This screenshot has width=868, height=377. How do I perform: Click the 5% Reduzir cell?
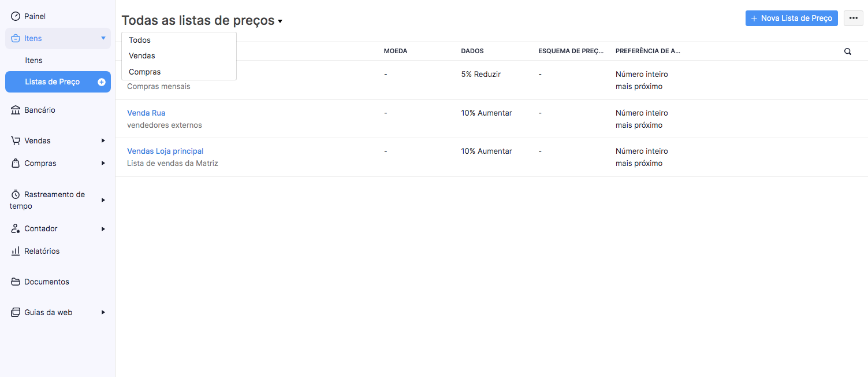point(481,74)
